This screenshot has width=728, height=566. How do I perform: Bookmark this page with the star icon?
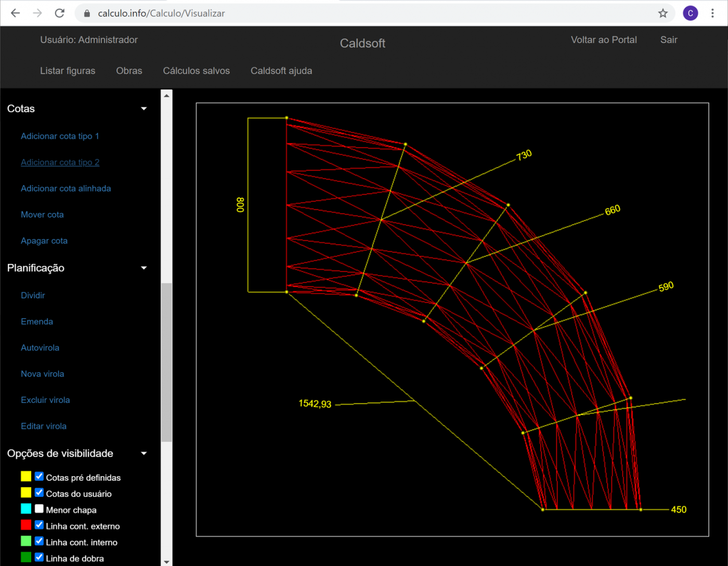662,14
